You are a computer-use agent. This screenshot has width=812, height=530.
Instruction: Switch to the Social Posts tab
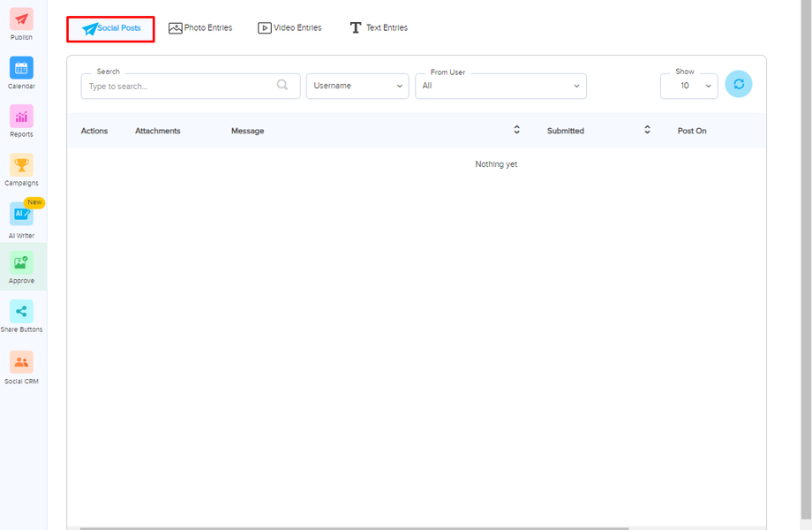111,29
